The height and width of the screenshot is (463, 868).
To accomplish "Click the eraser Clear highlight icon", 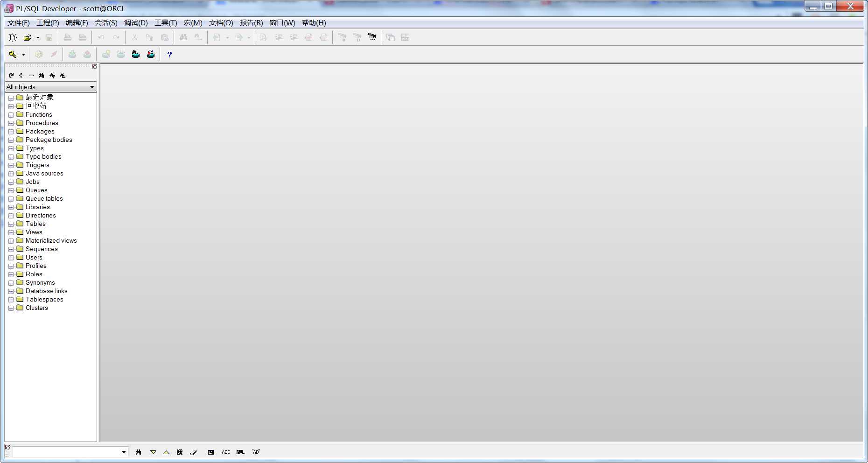I will point(193,452).
